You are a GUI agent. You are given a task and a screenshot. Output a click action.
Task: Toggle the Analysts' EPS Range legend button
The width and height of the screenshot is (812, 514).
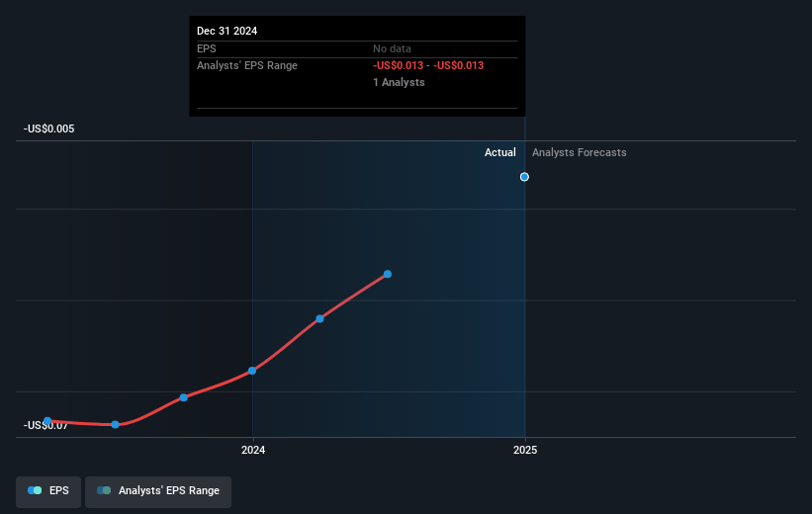point(158,491)
